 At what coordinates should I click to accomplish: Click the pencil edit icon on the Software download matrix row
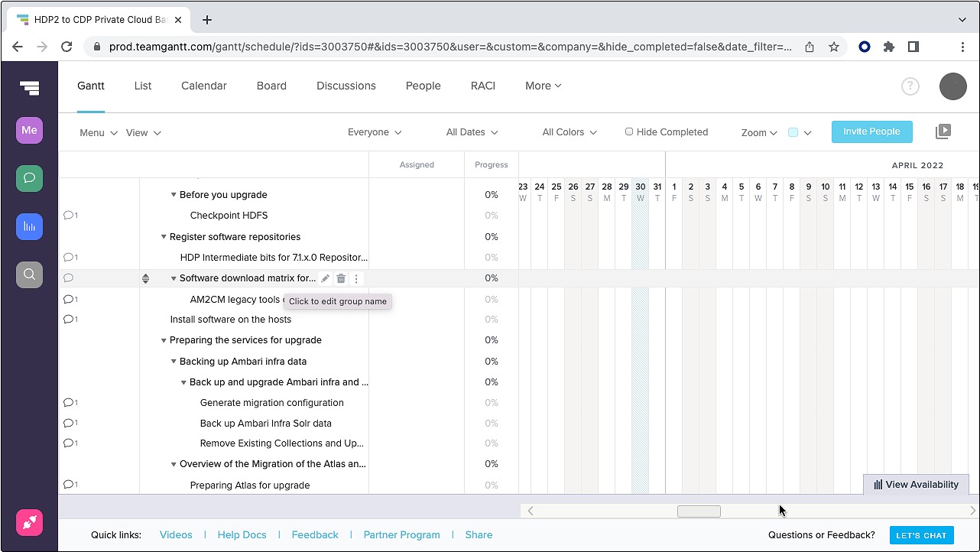click(326, 278)
